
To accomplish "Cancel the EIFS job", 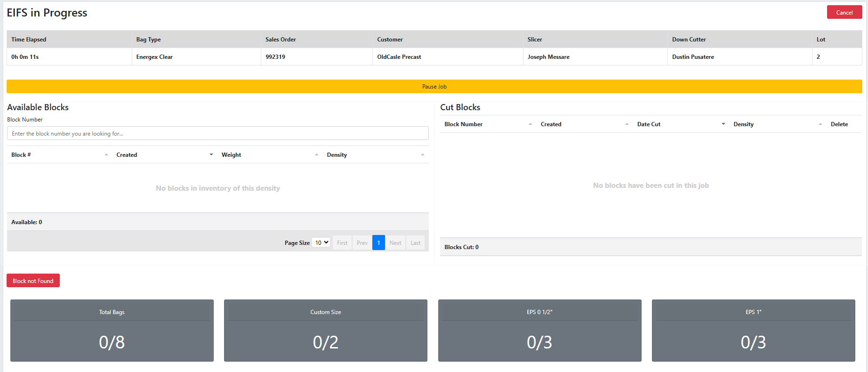I will coord(844,13).
